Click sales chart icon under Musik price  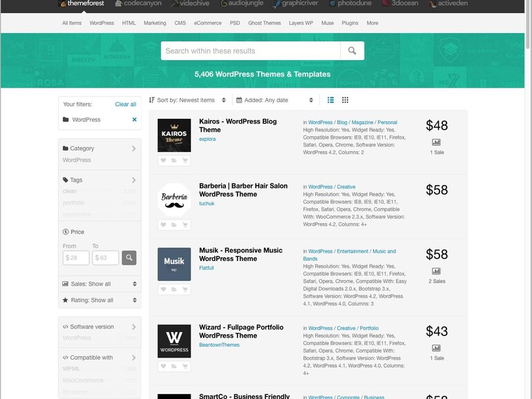coord(437,271)
